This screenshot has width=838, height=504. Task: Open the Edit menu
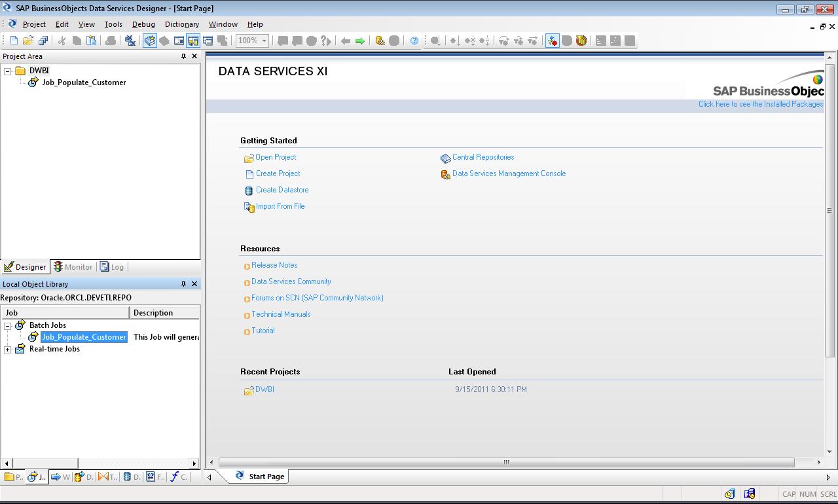[62, 24]
